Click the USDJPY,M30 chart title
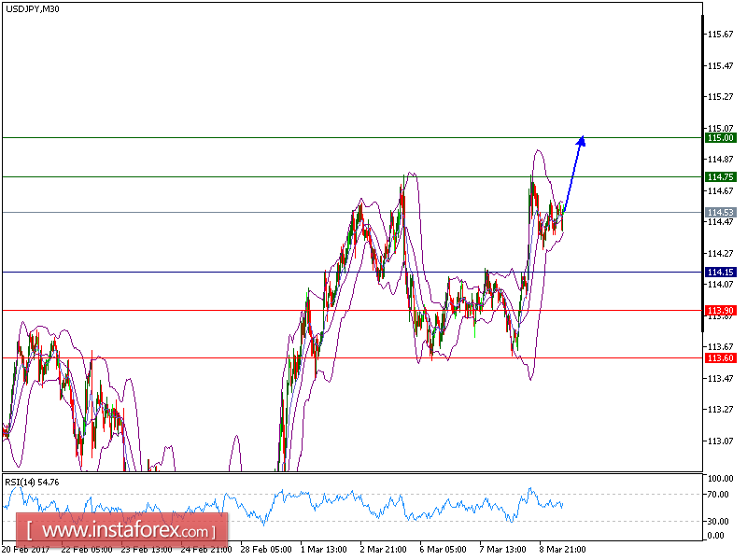Viewport: 747px width, 560px height. coord(35,10)
